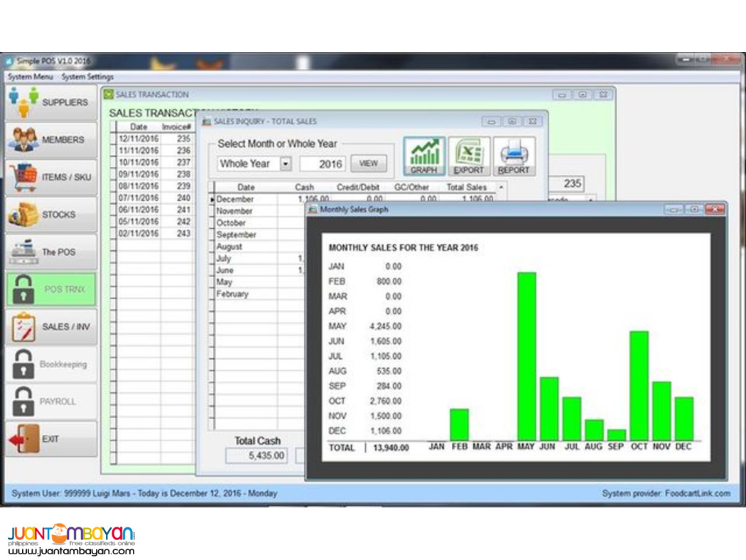Select the locked POS TRNX button
The width and height of the screenshot is (746, 560).
pyautogui.click(x=50, y=289)
